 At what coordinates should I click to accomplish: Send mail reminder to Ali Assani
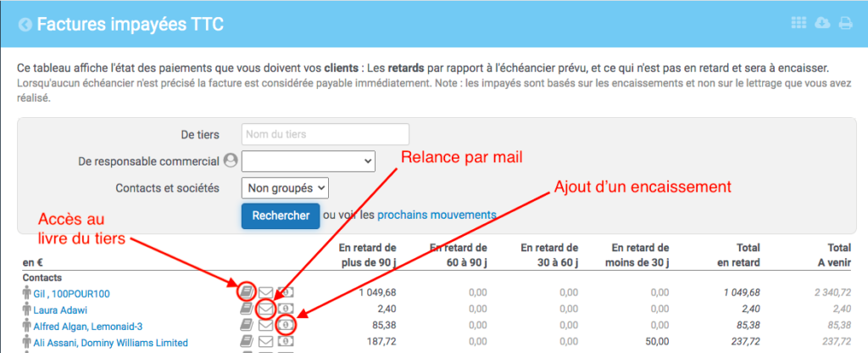(x=266, y=341)
